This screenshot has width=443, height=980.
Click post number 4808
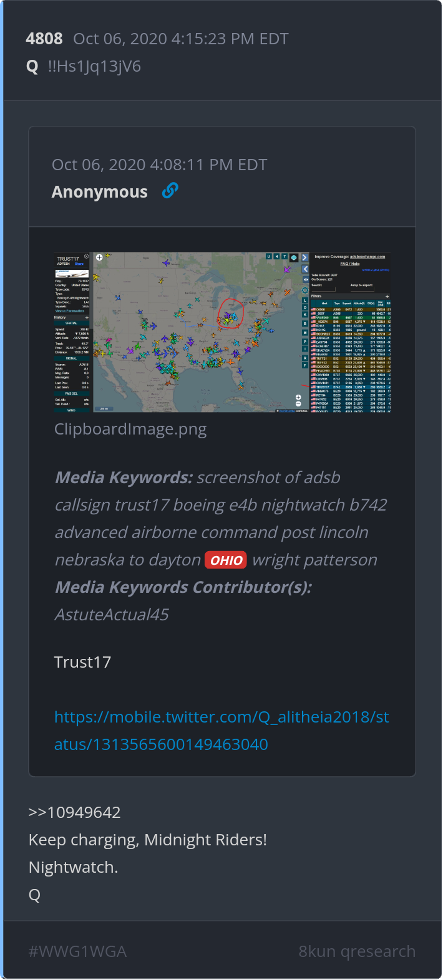(x=44, y=39)
